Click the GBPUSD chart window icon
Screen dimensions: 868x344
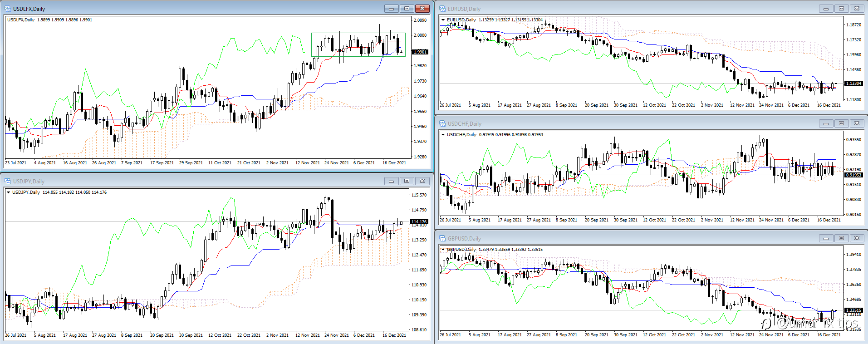(442, 238)
